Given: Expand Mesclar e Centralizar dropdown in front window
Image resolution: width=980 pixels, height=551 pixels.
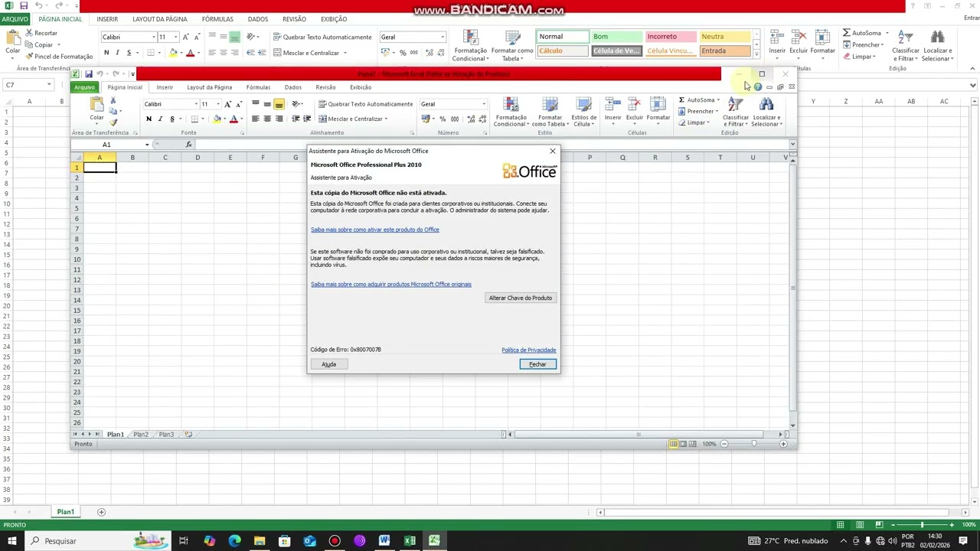Looking at the screenshot, I should pyautogui.click(x=386, y=119).
